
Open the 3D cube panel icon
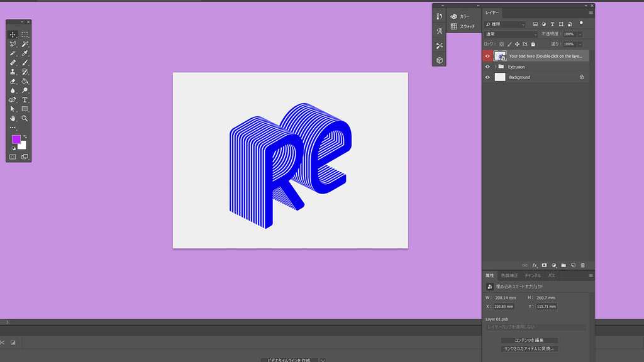[440, 60]
